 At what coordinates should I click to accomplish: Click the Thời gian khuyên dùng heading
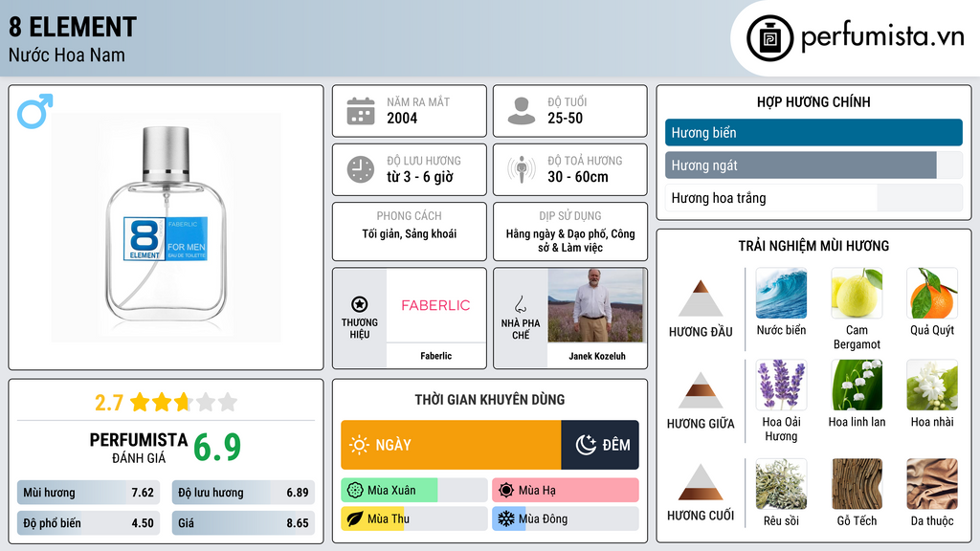(489, 400)
